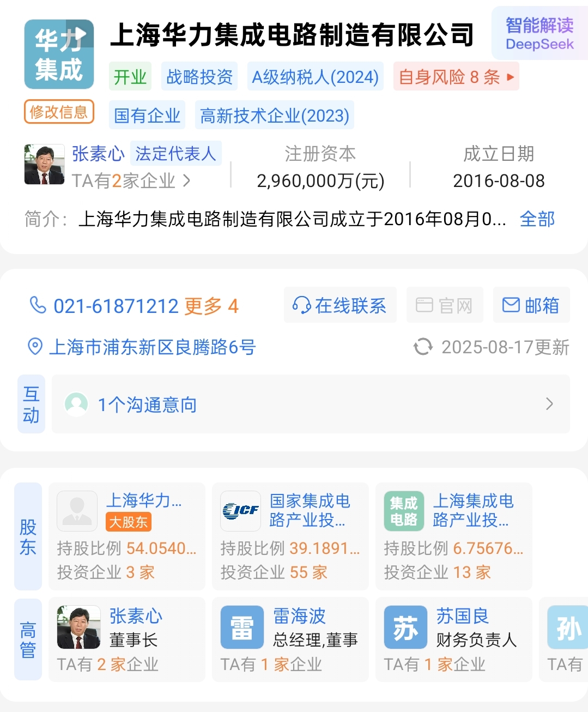Viewport: 588px width, 712px height.
Task: Tap the 集成电路 green logo
Action: (x=404, y=511)
